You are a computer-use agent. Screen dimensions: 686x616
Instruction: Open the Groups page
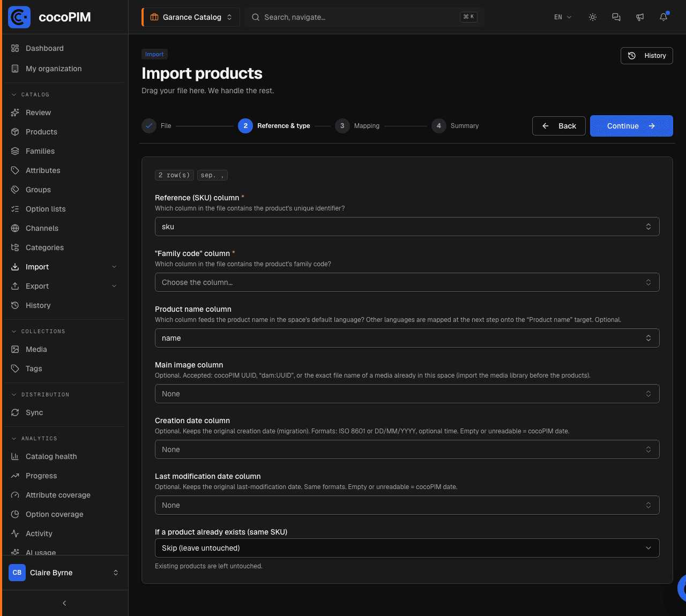pyautogui.click(x=64, y=190)
